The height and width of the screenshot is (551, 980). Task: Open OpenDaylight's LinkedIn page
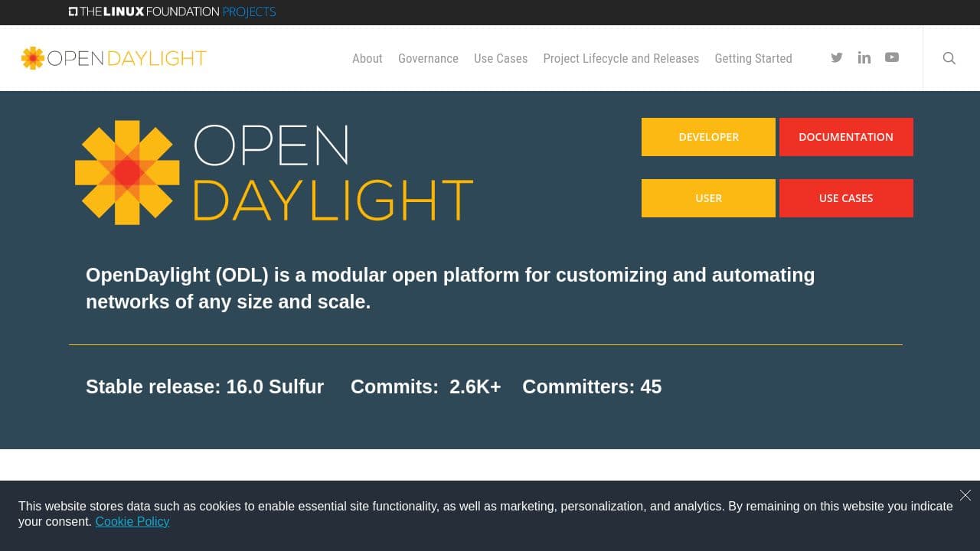click(864, 57)
